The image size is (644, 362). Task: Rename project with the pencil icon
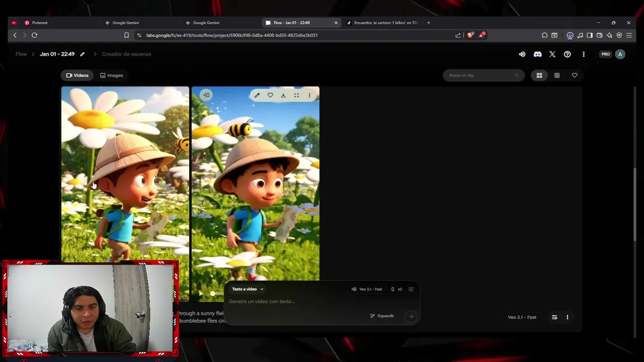click(82, 54)
